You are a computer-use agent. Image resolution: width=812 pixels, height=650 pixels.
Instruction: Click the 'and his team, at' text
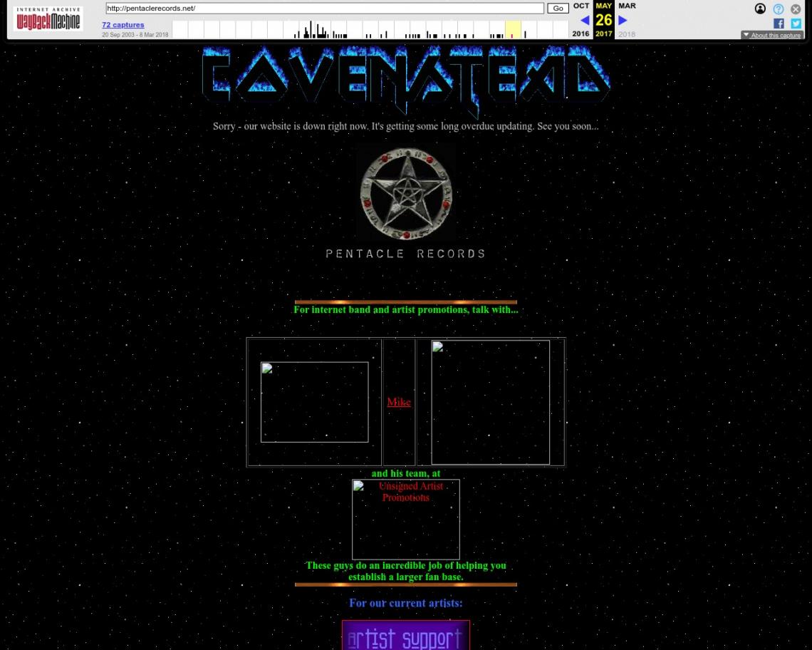tap(405, 473)
